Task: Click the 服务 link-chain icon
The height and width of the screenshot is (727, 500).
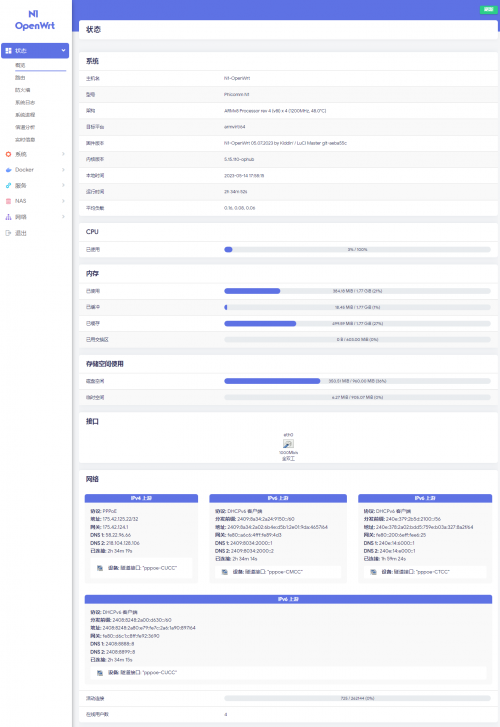Action: (x=8, y=185)
